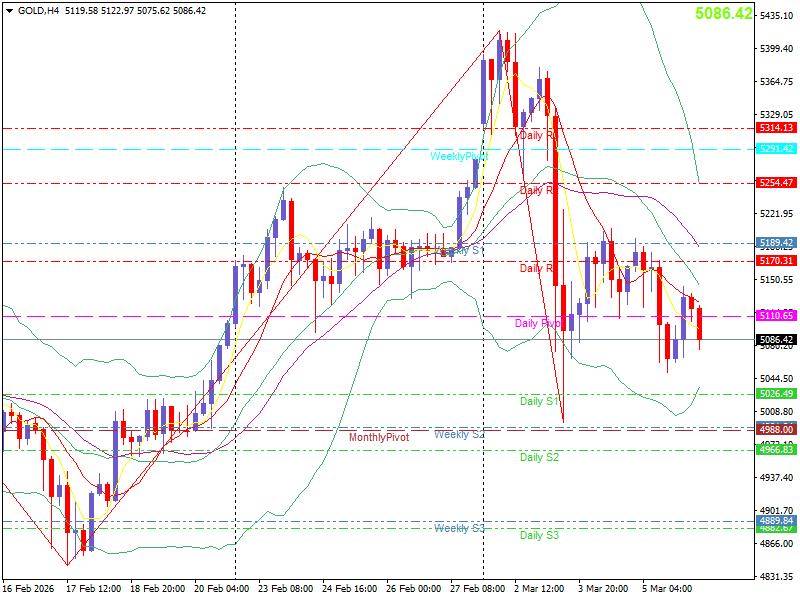Screen dimensions: 800x600
Task: Select the red 5314.13 price tag
Action: pos(775,128)
